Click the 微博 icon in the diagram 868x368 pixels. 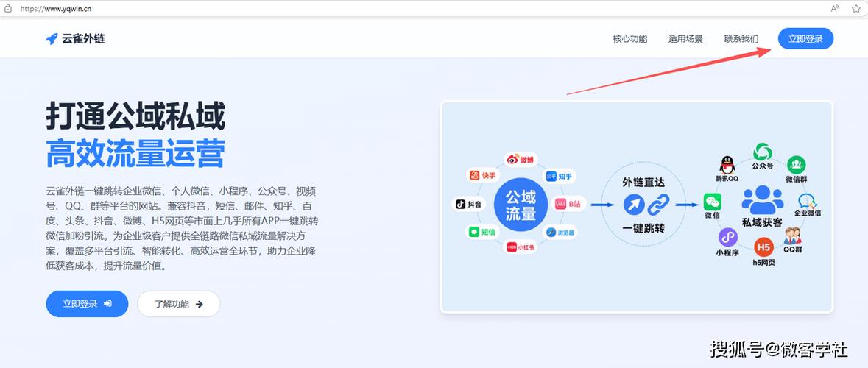512,160
